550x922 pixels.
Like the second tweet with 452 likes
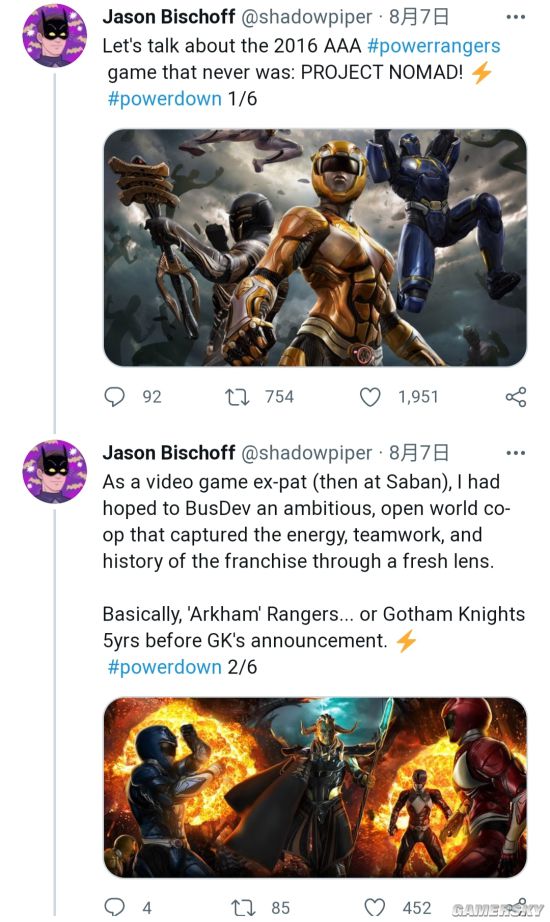375,907
